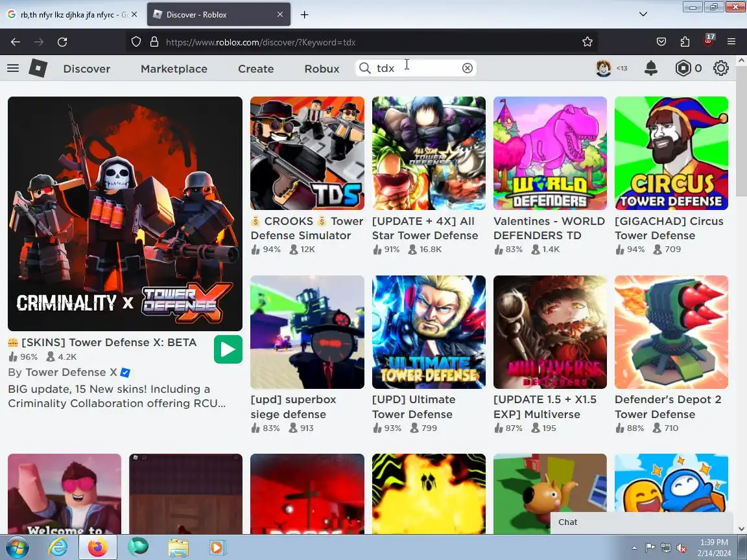This screenshot has width=747, height=560.
Task: Open the notifications bell
Action: pyautogui.click(x=651, y=68)
